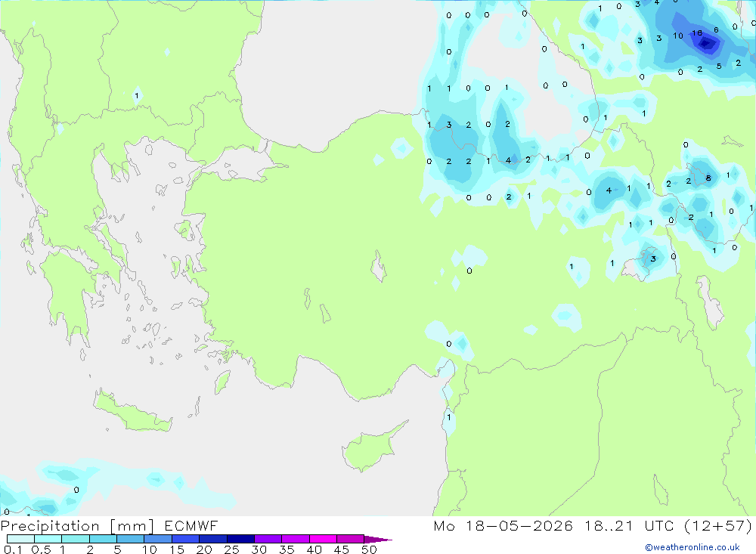Click the "18..21 UTC (12+57)" time text
The height and width of the screenshot is (554, 756).
point(668,525)
